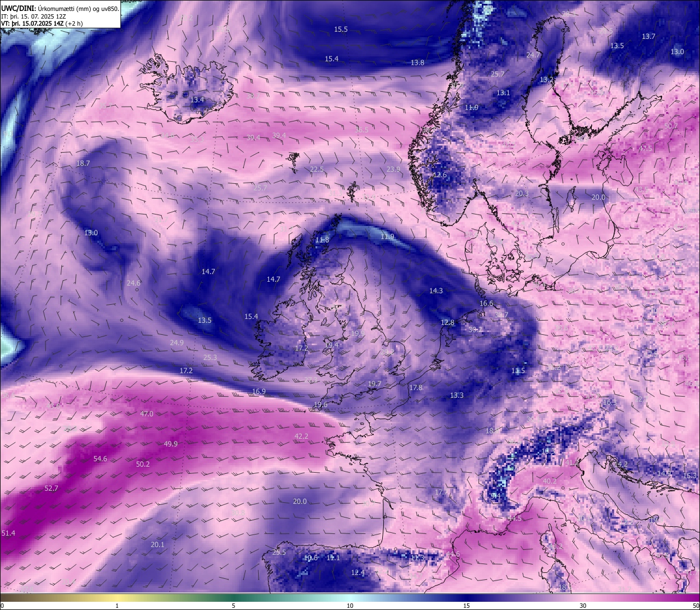
Task: Click the 51.4 value label
Action: (8, 533)
